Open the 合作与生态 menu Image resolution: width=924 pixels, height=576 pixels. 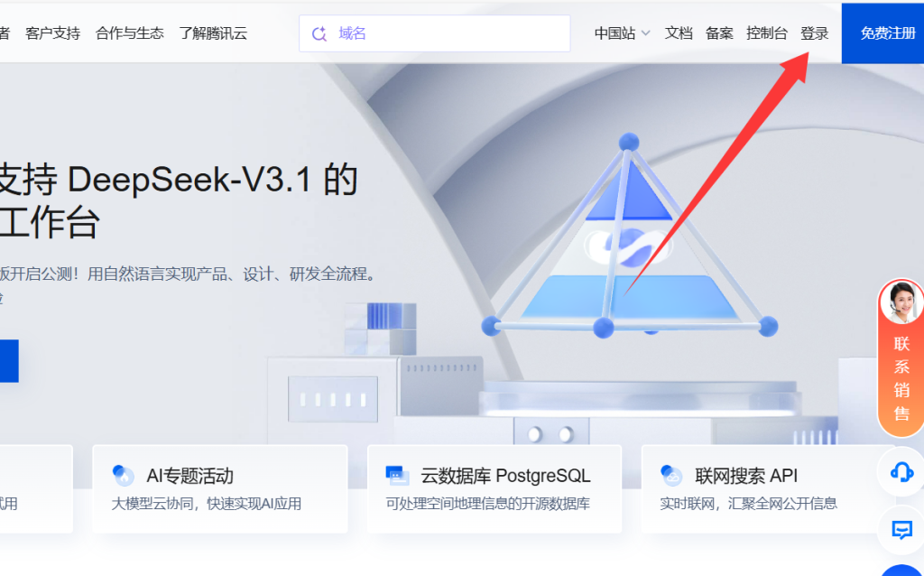coord(130,33)
